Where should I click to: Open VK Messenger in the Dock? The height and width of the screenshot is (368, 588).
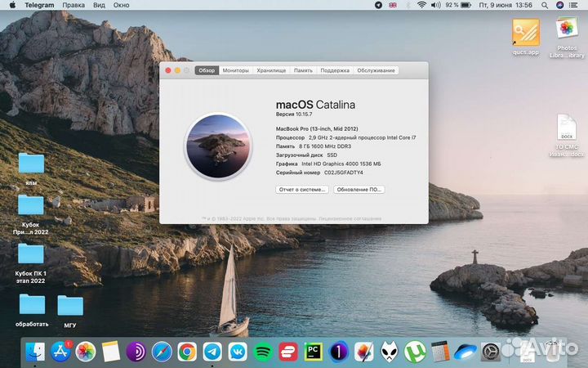pos(238,352)
